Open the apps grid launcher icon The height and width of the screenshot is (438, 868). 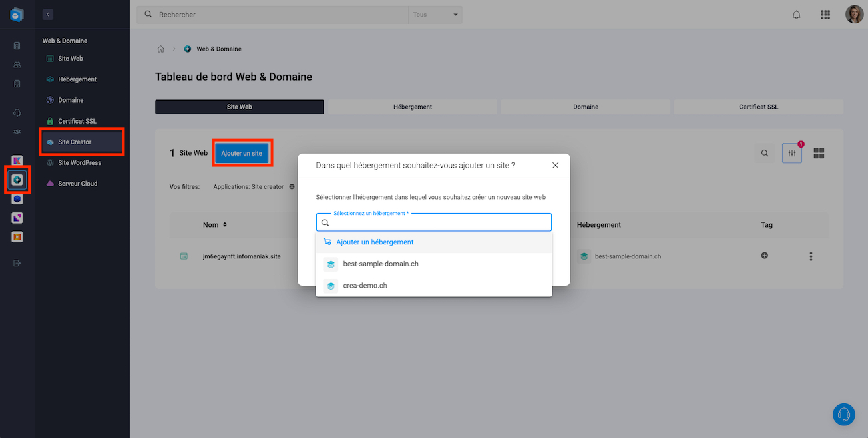825,15
